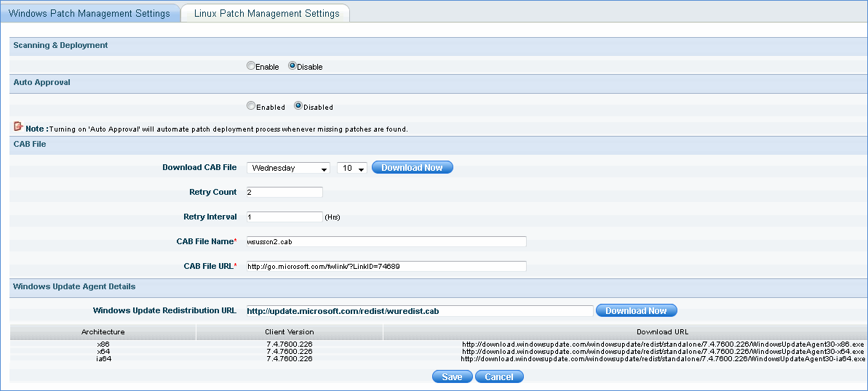
Task: Click Download Now for CAB File
Action: click(x=412, y=168)
